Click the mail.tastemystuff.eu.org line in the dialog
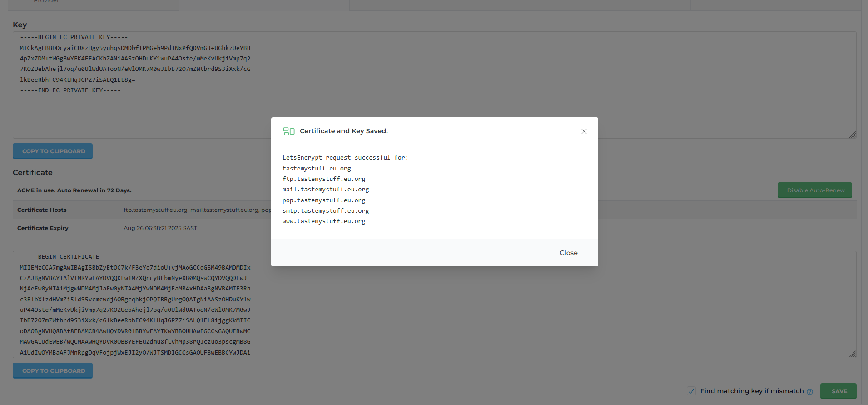The image size is (868, 405). (325, 190)
